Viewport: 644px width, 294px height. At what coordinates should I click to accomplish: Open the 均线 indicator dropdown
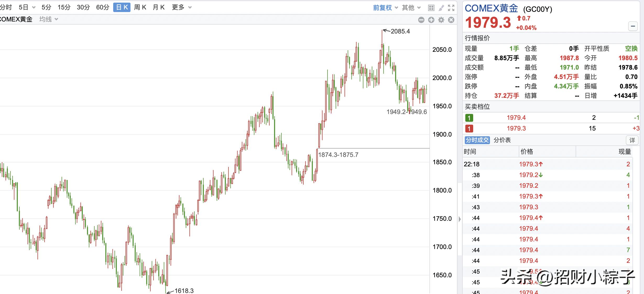(x=48, y=19)
